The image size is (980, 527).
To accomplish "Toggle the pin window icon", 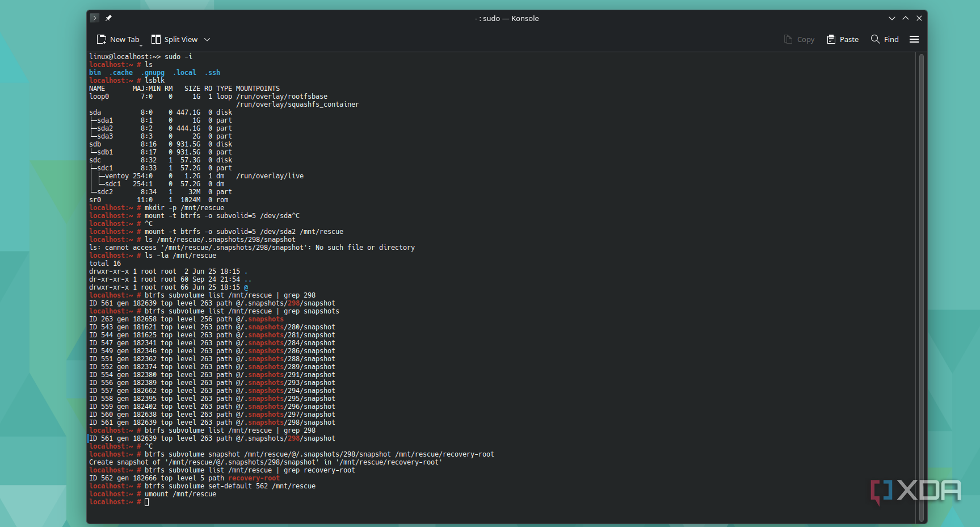I will click(108, 18).
